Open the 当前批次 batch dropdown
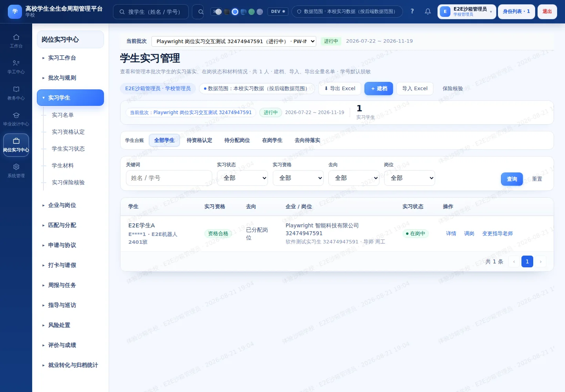 (x=234, y=41)
